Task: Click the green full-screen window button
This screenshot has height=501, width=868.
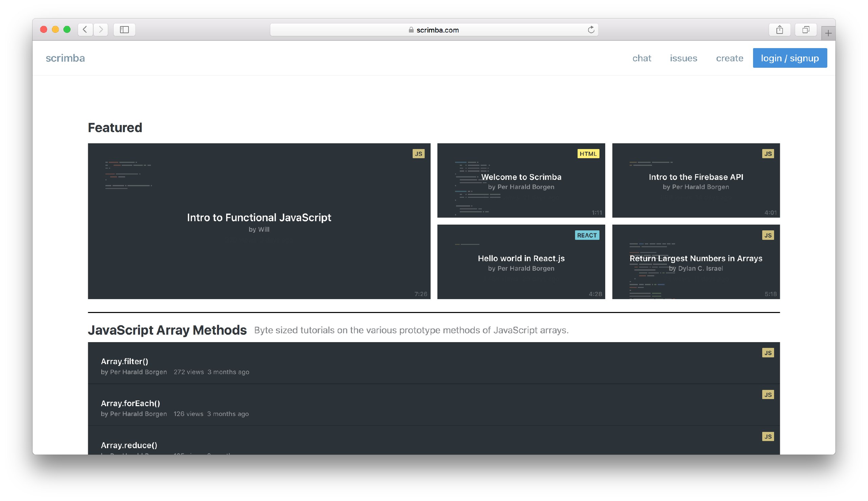Action: [67, 29]
